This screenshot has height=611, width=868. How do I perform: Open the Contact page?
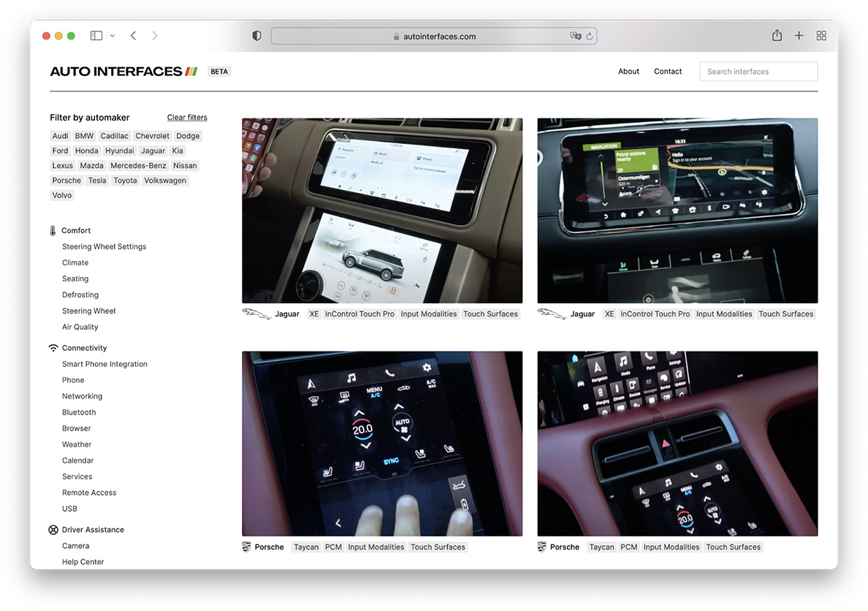668,72
